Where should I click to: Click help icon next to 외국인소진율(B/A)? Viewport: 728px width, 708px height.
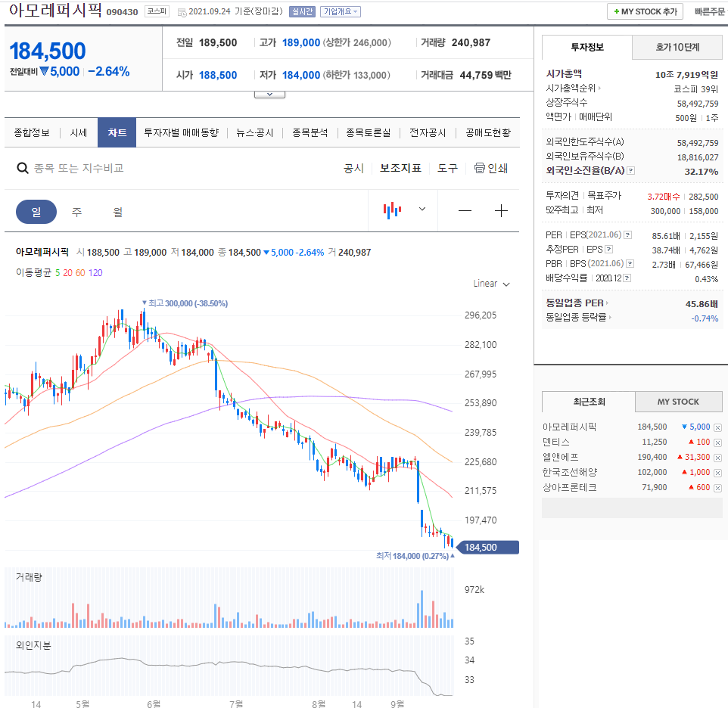(630, 171)
